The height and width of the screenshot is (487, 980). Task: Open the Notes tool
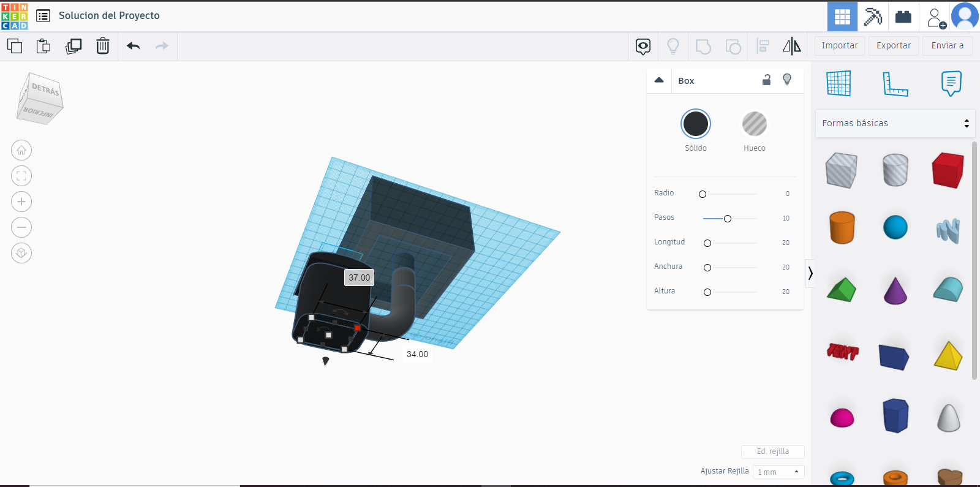coord(951,83)
